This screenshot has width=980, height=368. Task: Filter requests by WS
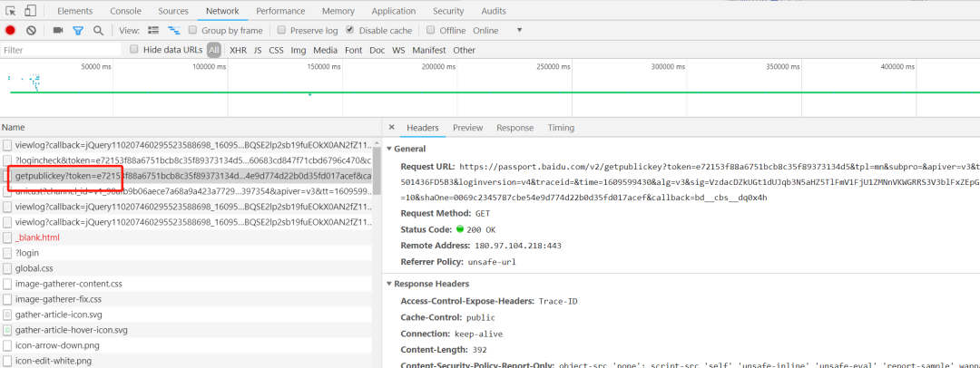(398, 50)
